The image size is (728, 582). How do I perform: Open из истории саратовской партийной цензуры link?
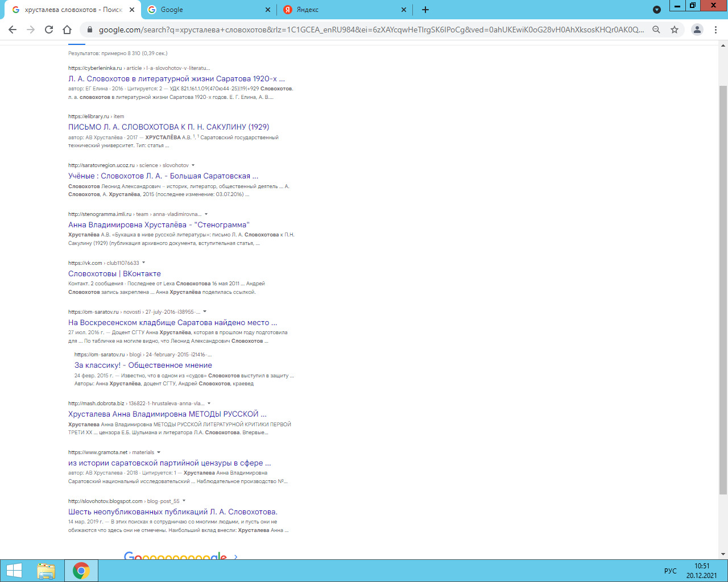pyautogui.click(x=169, y=463)
